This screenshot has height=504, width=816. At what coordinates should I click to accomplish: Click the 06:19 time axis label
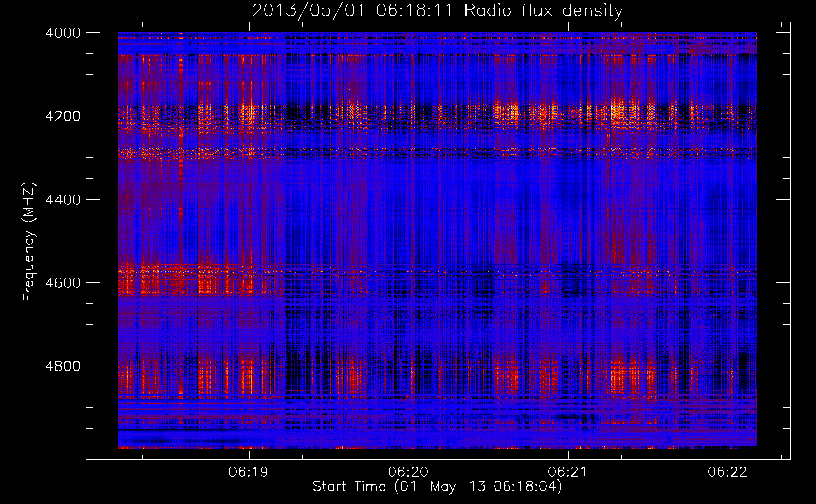click(249, 472)
